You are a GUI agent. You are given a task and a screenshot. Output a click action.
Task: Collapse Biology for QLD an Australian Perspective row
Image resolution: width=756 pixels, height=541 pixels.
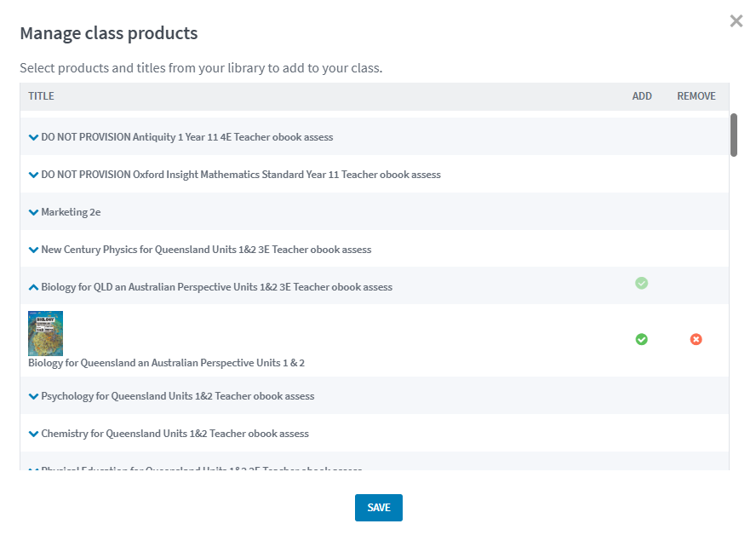tap(33, 287)
